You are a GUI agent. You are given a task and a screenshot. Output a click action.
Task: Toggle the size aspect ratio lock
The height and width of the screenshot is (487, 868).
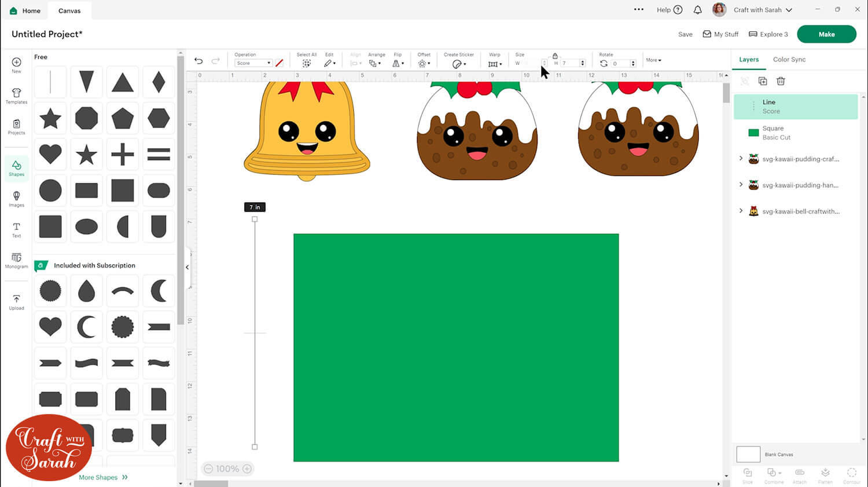coord(555,56)
